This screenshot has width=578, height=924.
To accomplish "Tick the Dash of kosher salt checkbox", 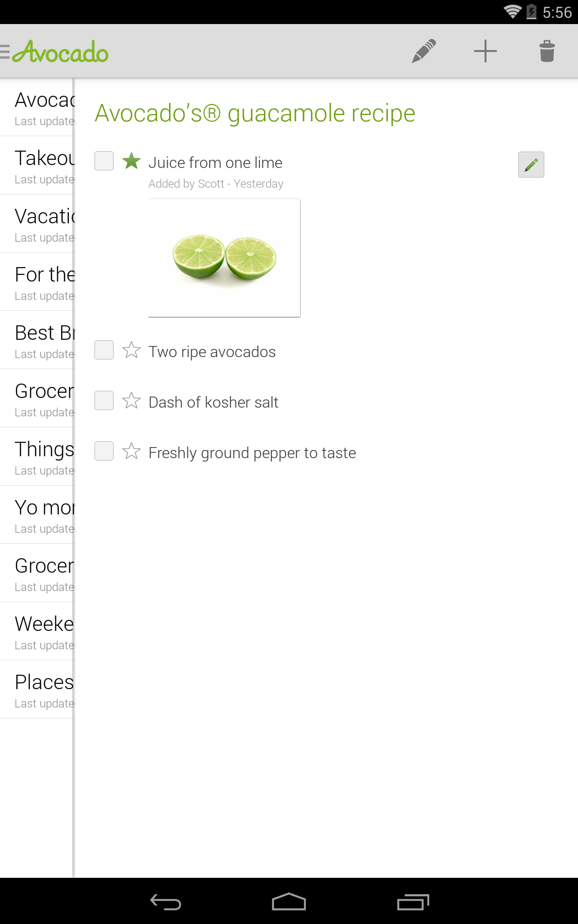I will [104, 400].
